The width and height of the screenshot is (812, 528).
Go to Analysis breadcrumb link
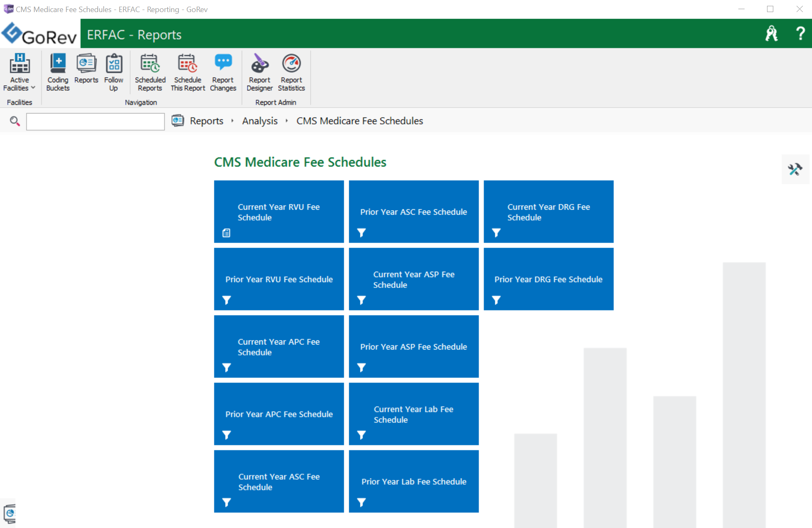[x=260, y=121]
